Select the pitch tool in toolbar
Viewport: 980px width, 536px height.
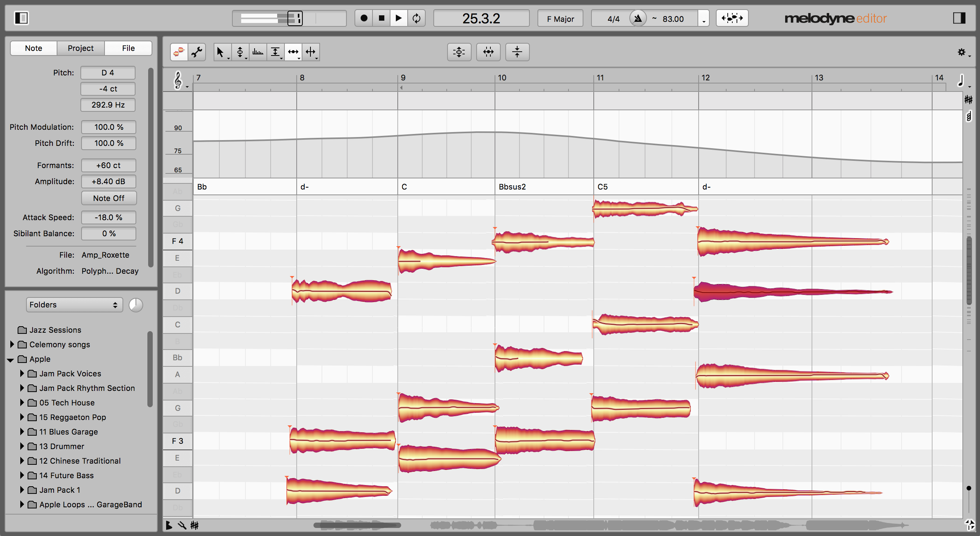(x=240, y=51)
